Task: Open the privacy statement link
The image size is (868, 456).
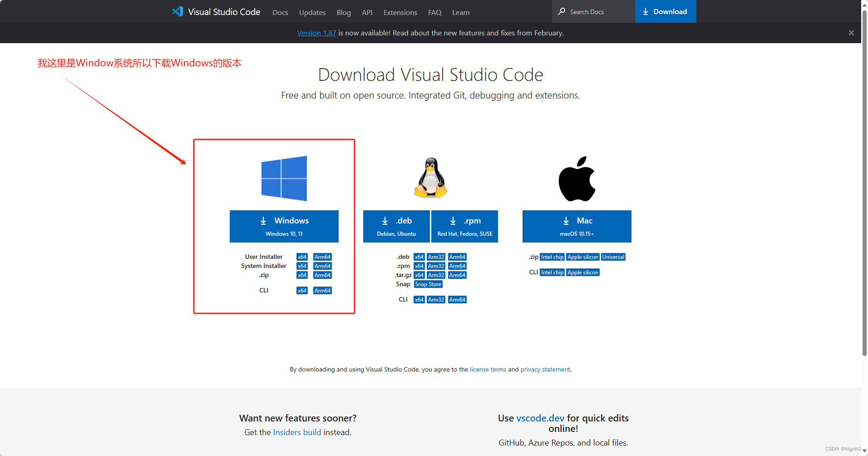Action: pos(545,369)
